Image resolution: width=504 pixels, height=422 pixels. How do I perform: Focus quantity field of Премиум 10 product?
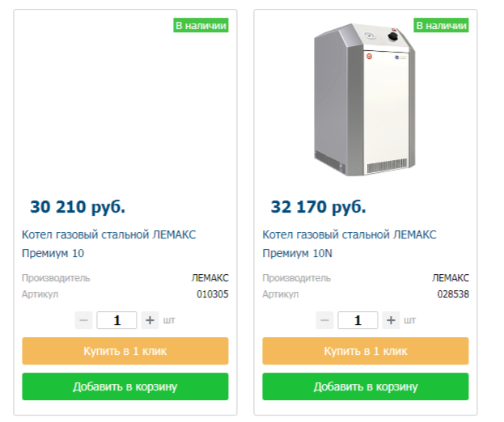point(116,320)
